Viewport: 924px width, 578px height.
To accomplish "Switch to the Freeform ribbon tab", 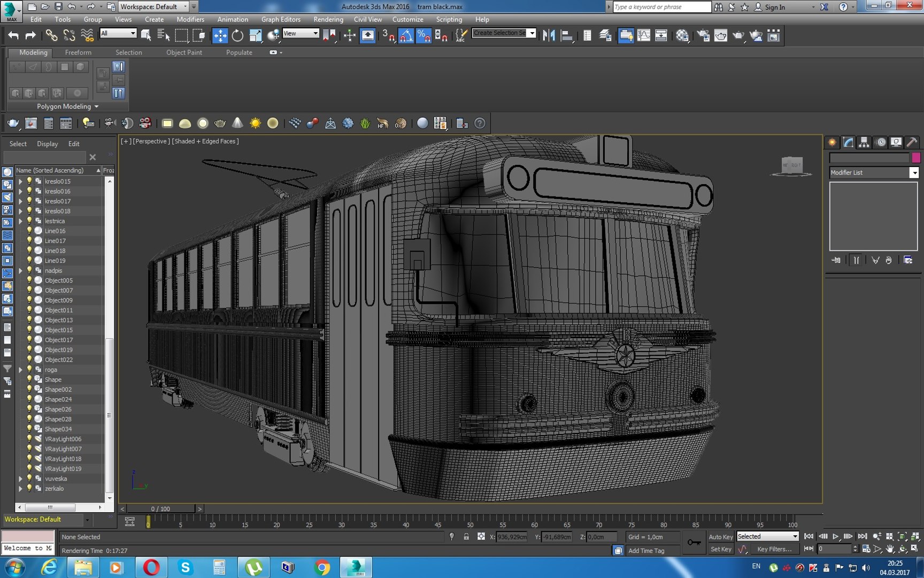I will click(78, 52).
